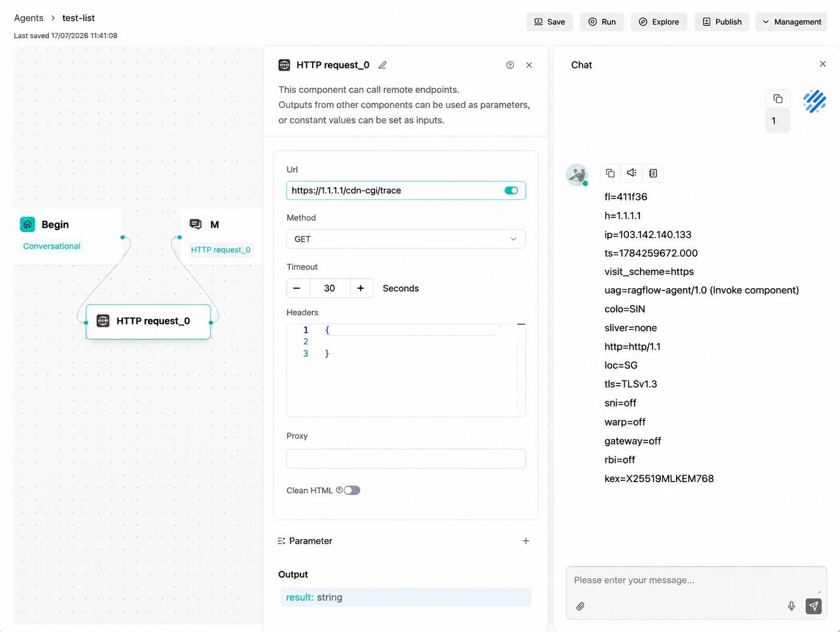Click the Save button
This screenshot has height=632, width=840.
coord(549,21)
